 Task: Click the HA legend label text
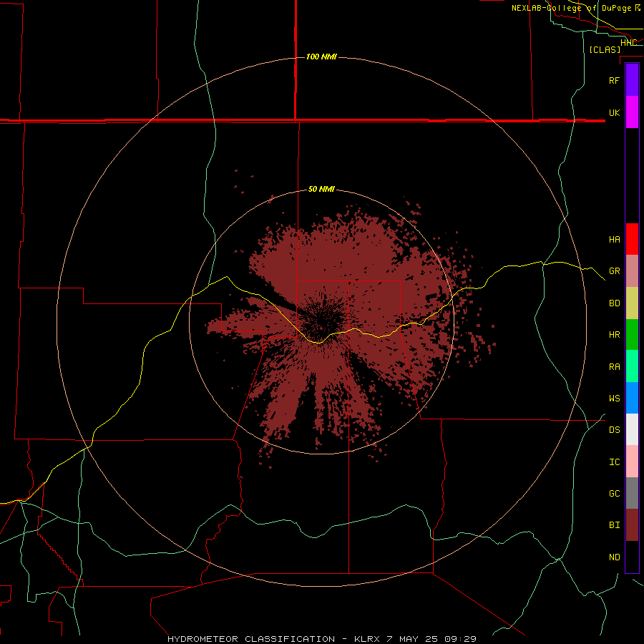click(615, 240)
